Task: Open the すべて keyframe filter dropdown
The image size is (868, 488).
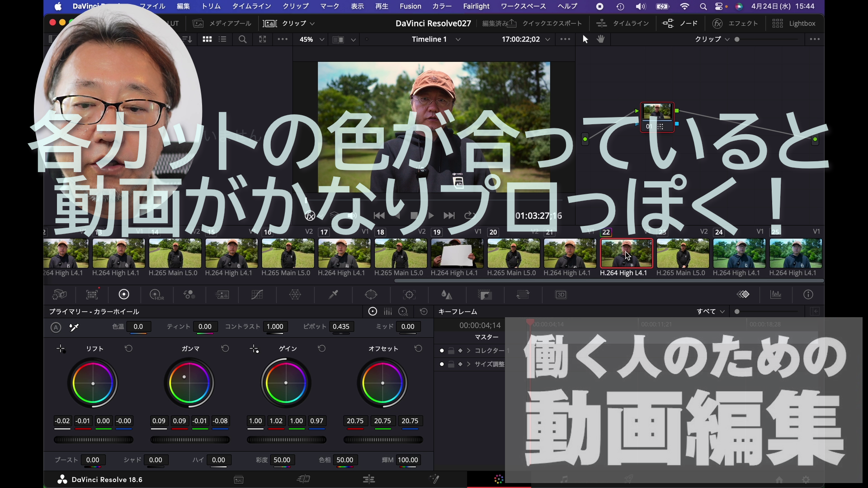Action: point(710,311)
